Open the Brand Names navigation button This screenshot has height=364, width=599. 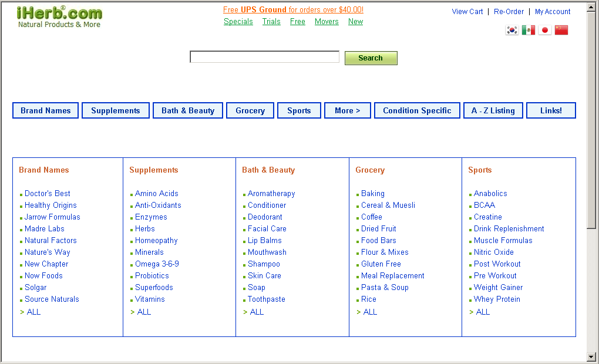45,110
